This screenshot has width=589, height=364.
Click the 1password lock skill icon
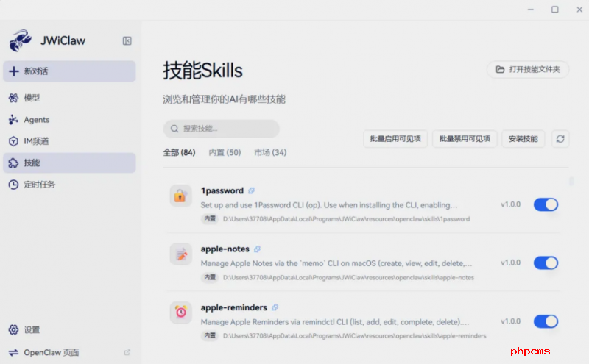tap(180, 196)
